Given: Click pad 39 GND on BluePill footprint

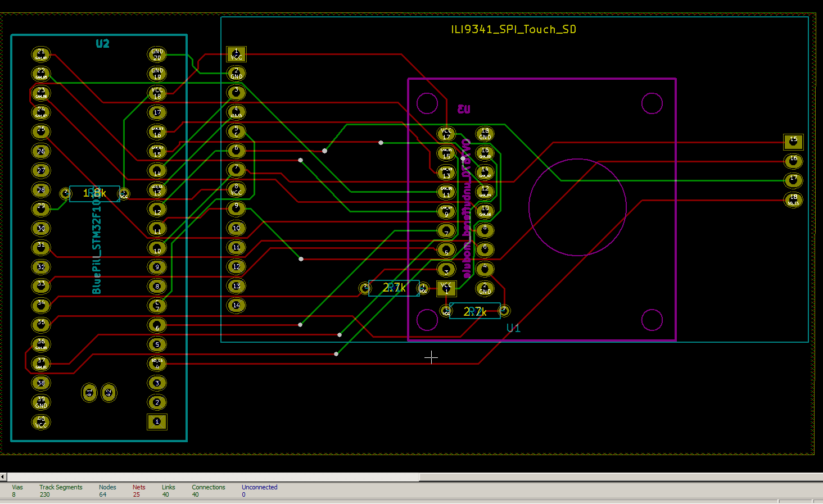Looking at the screenshot, I should click(x=40, y=402).
